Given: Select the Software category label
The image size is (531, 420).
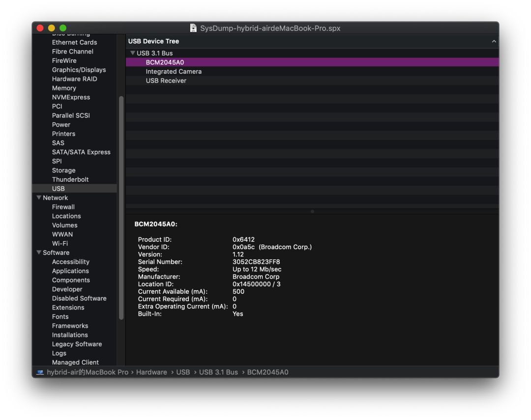Looking at the screenshot, I should click(x=56, y=252).
